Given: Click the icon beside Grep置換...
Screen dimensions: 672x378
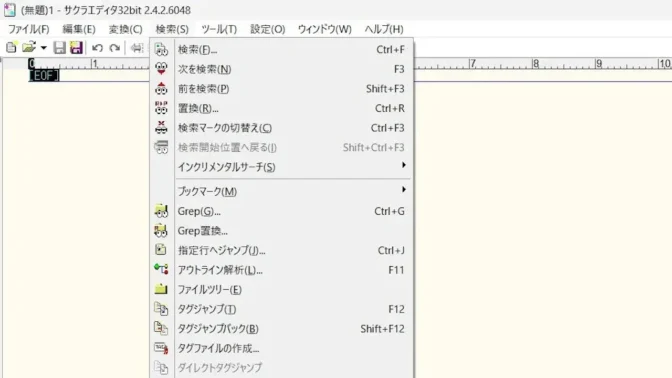Looking at the screenshot, I should 161,231.
